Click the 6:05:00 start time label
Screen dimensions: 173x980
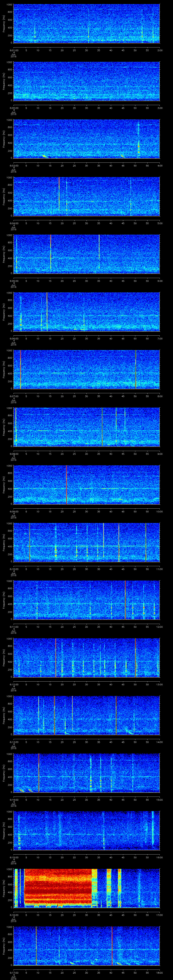(14, 280)
